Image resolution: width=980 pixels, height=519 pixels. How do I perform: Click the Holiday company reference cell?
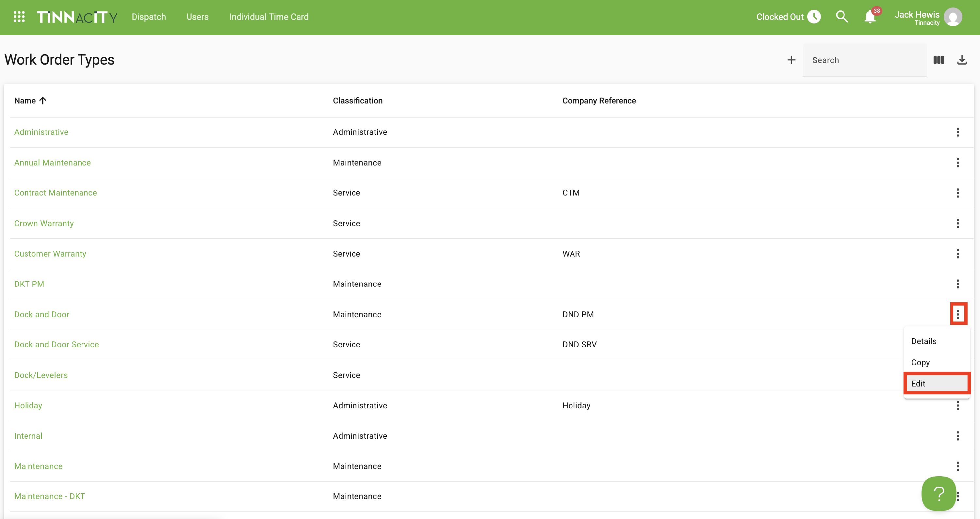(576, 405)
